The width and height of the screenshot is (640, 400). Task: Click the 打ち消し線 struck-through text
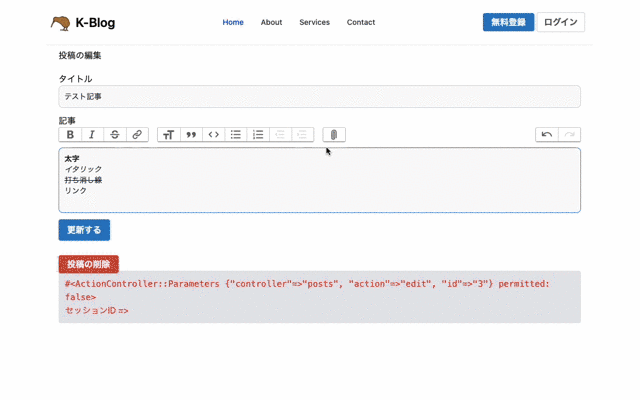pyautogui.click(x=83, y=180)
